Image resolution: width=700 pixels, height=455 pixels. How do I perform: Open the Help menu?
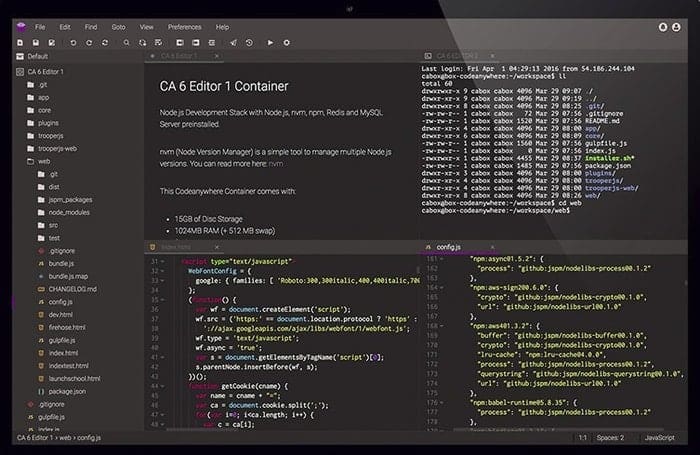[x=222, y=27]
